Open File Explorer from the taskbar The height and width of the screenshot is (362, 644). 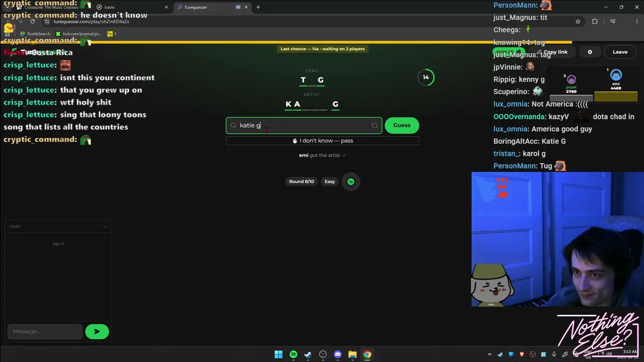[x=352, y=354]
